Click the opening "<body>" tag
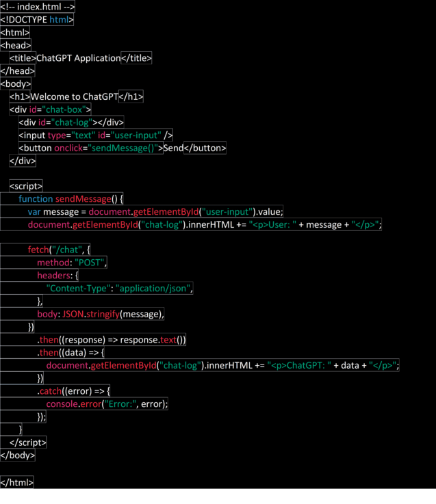Screen dimensions: 436x504 coord(16,84)
